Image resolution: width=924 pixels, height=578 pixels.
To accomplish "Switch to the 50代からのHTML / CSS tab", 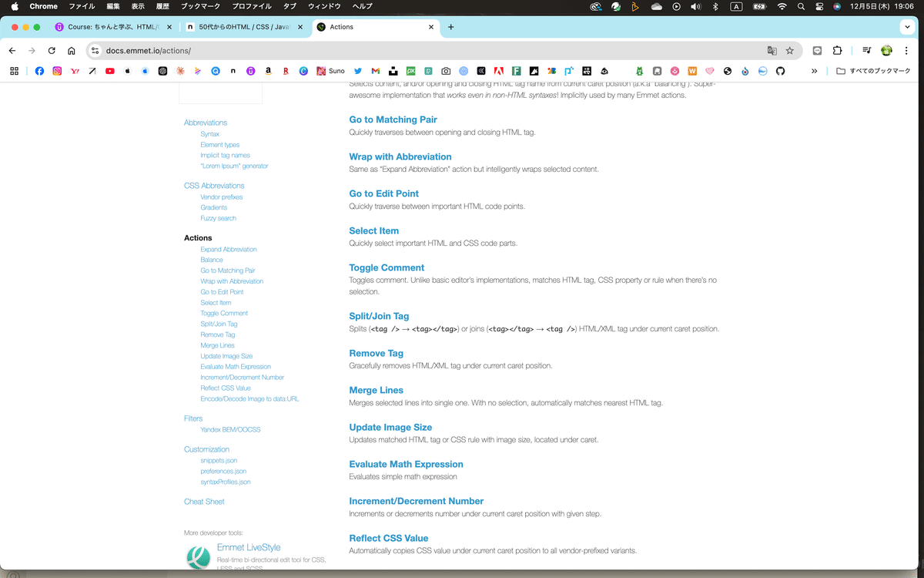I will coord(243,27).
